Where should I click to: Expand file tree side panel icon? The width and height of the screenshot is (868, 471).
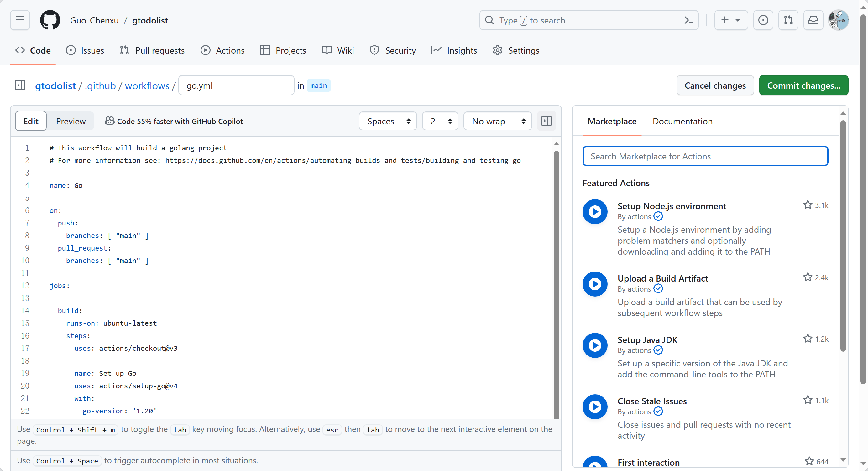20,85
